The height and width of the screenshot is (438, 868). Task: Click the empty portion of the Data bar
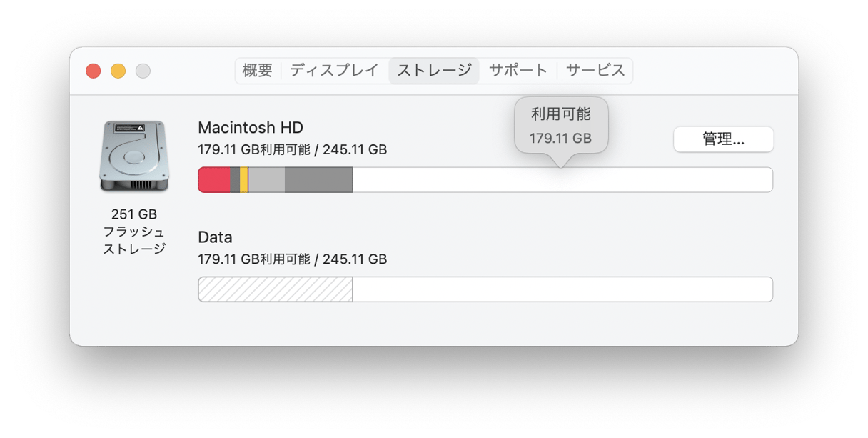click(x=562, y=289)
